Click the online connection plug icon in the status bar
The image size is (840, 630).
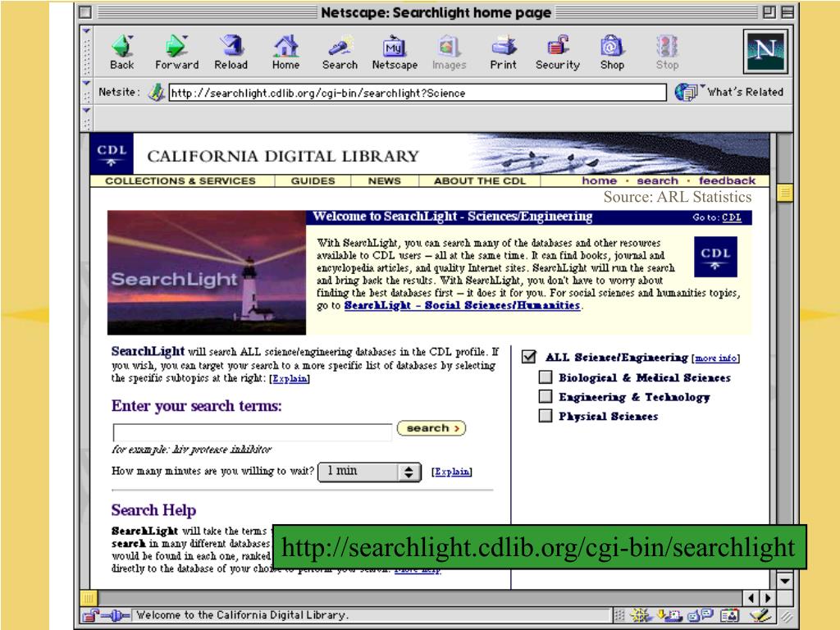pos(115,615)
